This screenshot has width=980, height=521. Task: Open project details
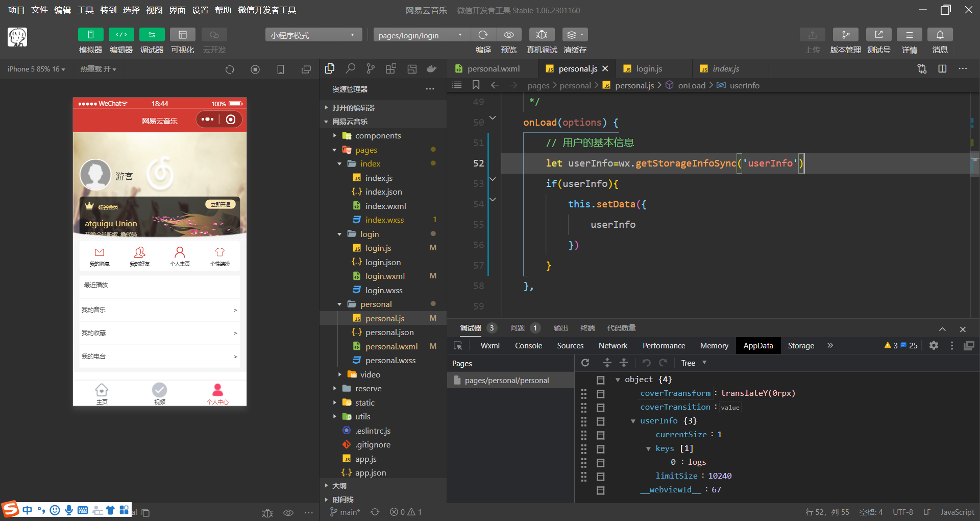910,35
